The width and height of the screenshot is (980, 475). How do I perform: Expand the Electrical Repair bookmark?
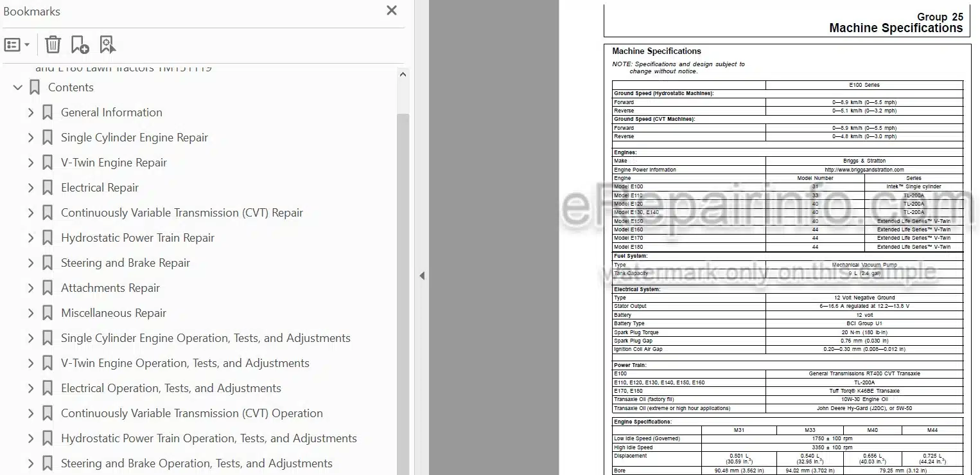31,188
